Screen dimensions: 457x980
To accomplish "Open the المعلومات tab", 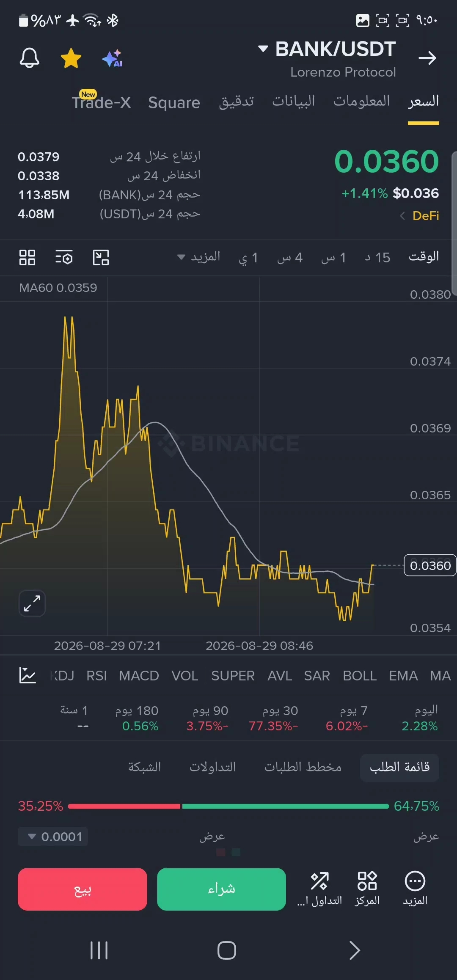I will [x=362, y=101].
